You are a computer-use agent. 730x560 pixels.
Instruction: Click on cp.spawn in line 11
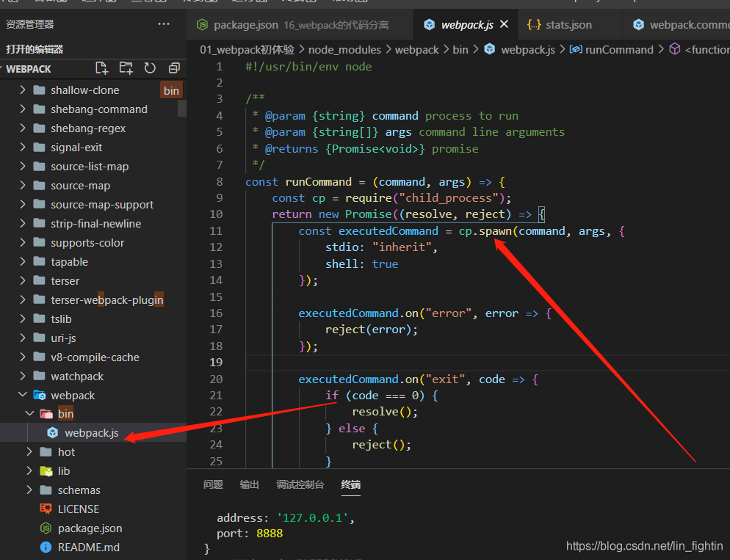point(485,231)
